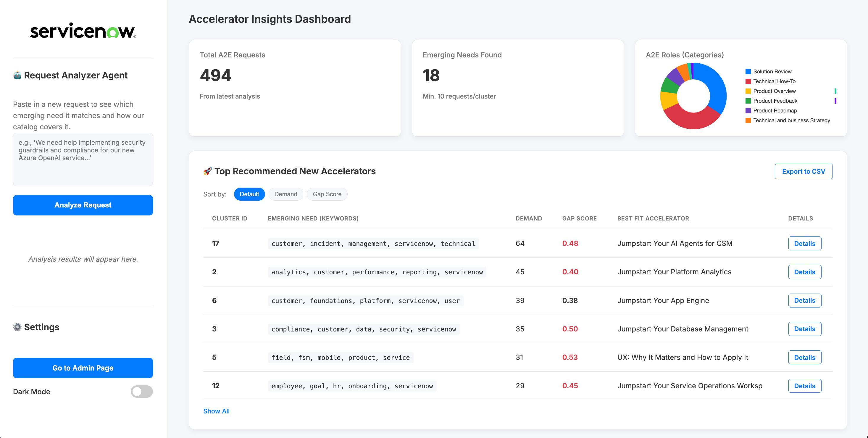Click the red Technical How-To legend square
The height and width of the screenshot is (438, 868).
[x=748, y=81]
